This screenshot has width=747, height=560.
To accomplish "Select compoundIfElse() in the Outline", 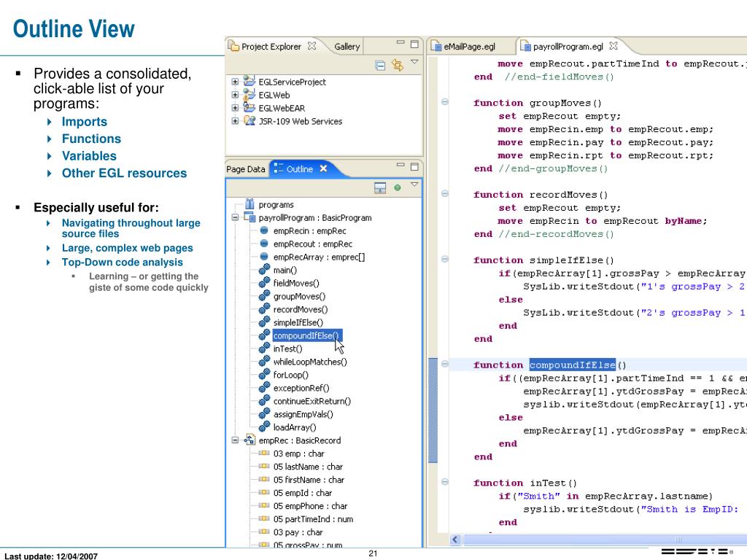I will tap(306, 335).
